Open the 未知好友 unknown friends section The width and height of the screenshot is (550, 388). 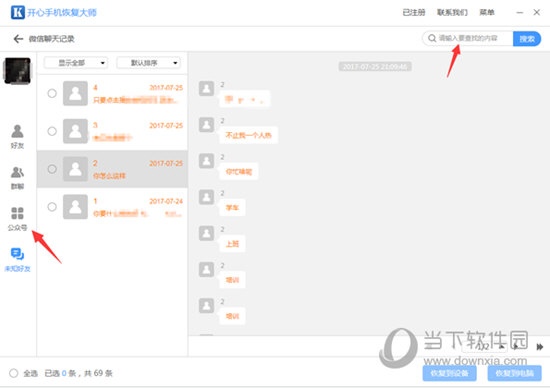(x=17, y=260)
